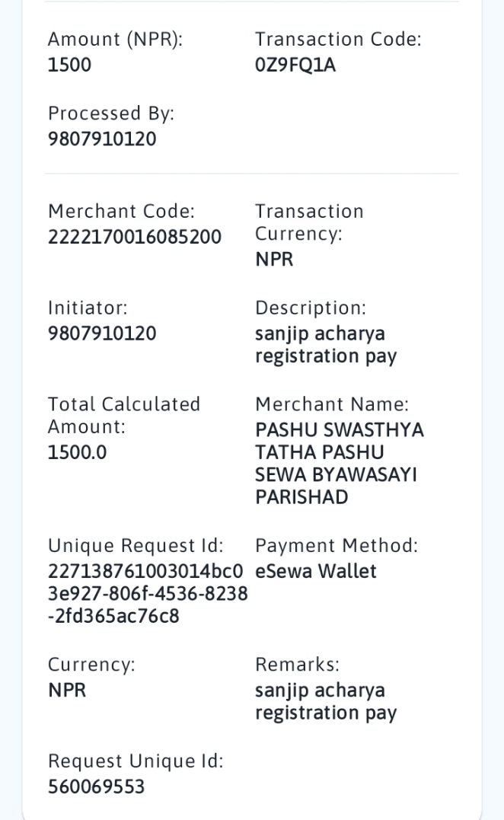The width and height of the screenshot is (504, 820).
Task: Tap the Processed By number 9807910120
Action: (102, 139)
